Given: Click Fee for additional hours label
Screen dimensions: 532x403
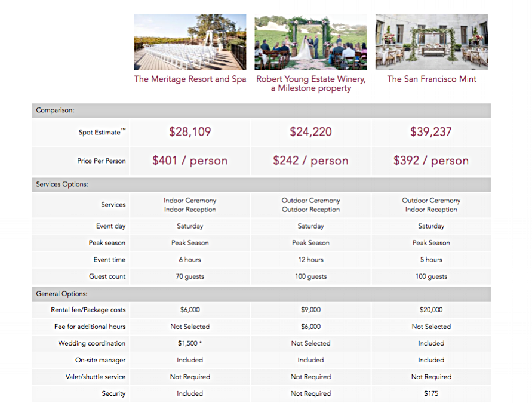Looking at the screenshot, I should click(x=90, y=327).
